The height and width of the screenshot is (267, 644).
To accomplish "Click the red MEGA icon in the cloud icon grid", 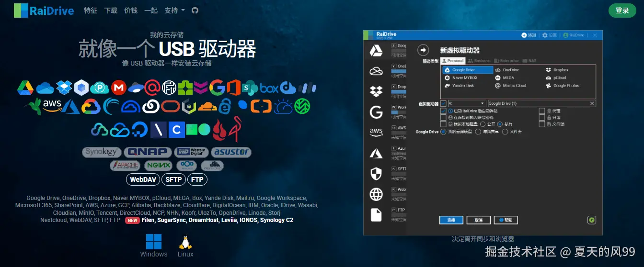I will (118, 88).
